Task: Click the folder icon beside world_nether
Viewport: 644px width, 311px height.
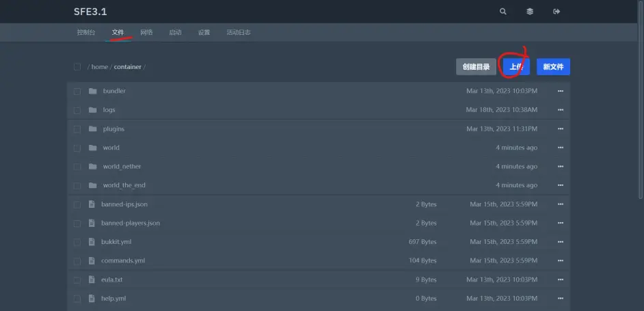Action: pos(92,166)
